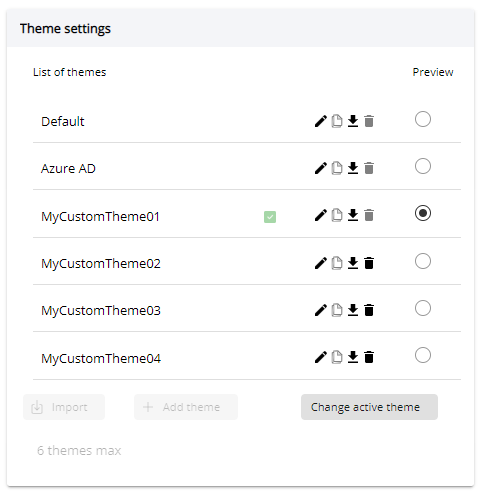Screen dimensions: 479x495
Task: Preview the Azure AD theme
Action: pyautogui.click(x=423, y=166)
